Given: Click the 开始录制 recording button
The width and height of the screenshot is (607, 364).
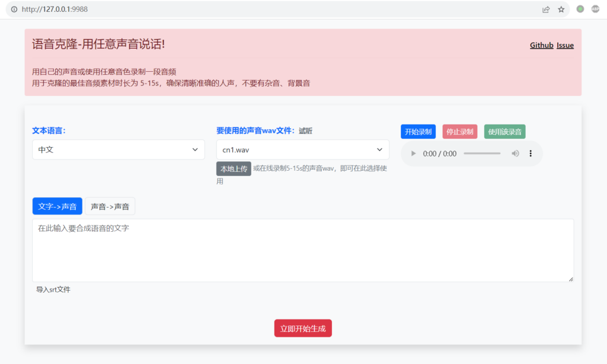Looking at the screenshot, I should [x=418, y=131].
